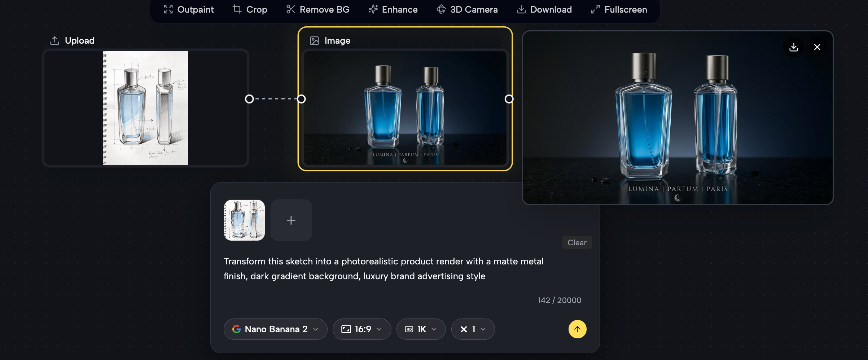Expand the 16:9 aspect ratio dropdown
Viewport: 868px width, 360px height.
361,329
